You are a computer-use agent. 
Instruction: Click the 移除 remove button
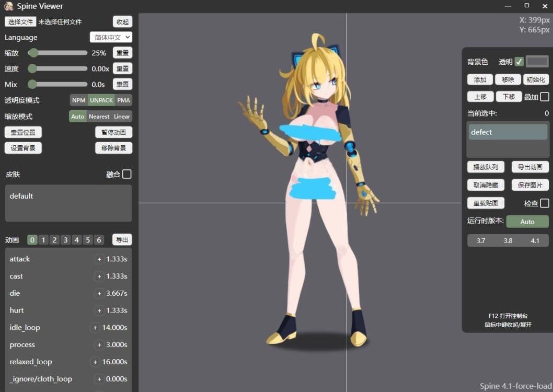[x=508, y=79]
